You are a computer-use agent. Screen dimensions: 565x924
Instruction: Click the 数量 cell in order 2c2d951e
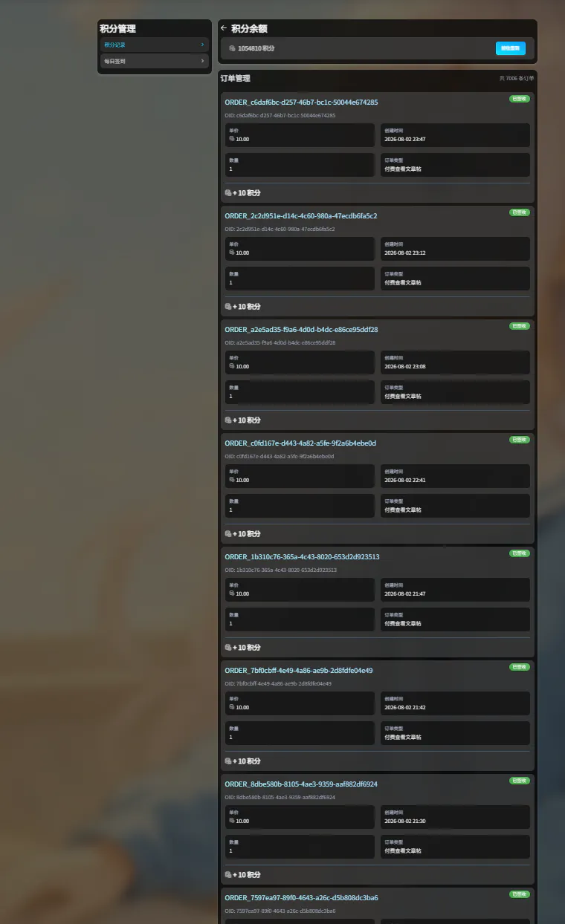tap(300, 279)
